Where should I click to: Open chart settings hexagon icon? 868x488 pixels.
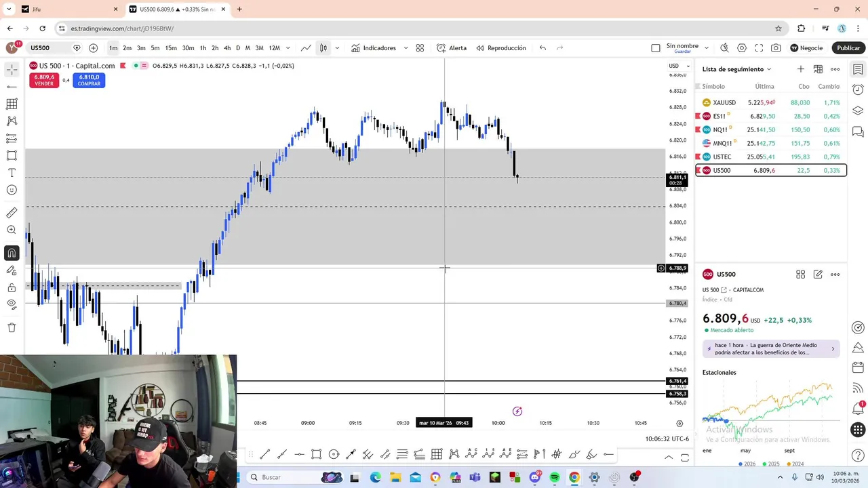point(742,48)
